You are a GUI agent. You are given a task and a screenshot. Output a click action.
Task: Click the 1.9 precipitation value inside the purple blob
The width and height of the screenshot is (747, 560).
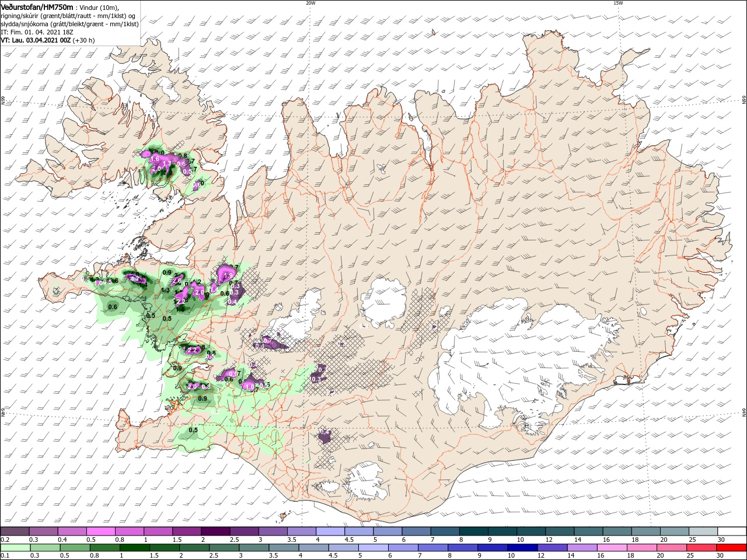click(x=228, y=275)
